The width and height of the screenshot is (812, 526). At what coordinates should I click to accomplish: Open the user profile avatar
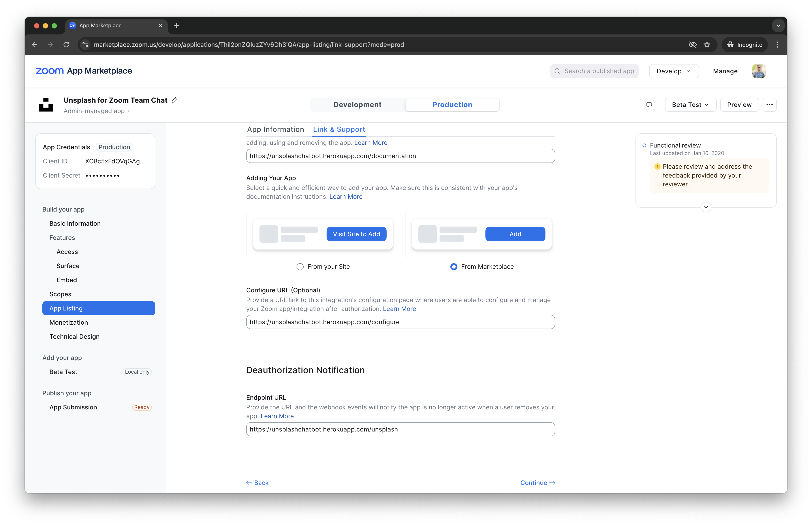pos(759,71)
